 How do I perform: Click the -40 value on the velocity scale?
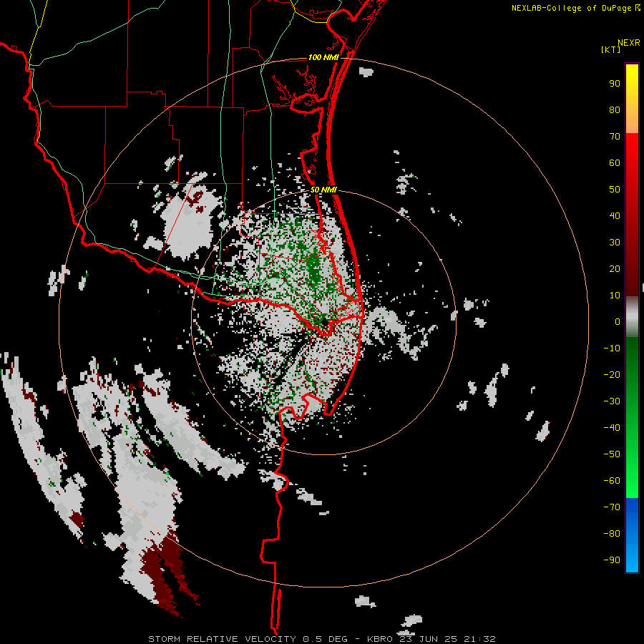point(612,428)
